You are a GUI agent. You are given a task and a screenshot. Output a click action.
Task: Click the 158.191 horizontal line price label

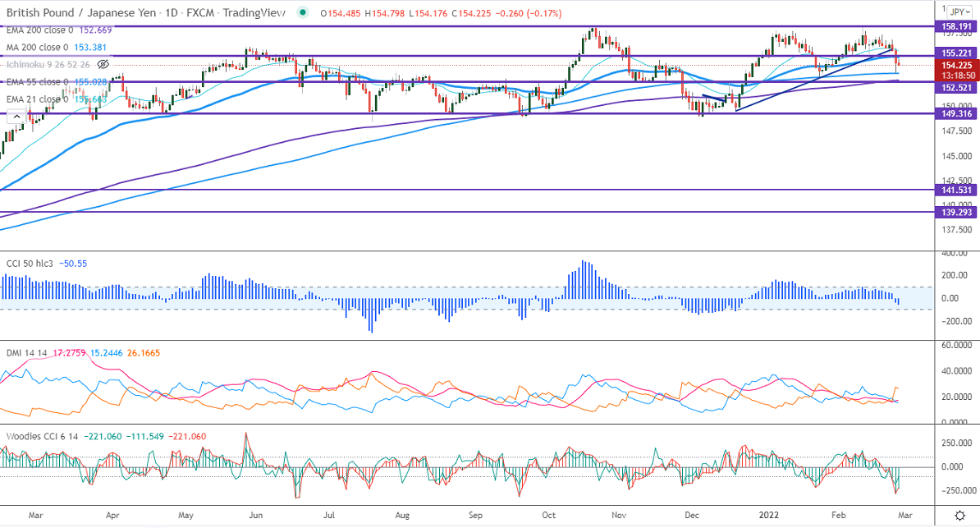pos(957,26)
